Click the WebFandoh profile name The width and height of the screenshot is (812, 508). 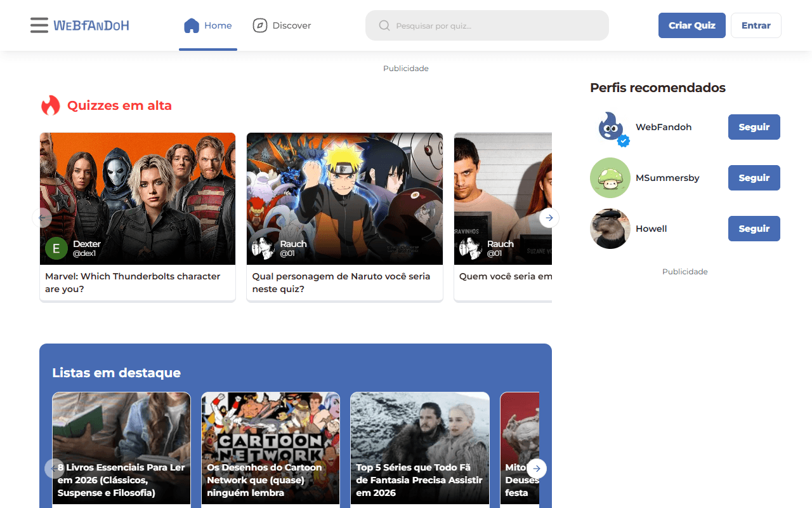tap(664, 127)
